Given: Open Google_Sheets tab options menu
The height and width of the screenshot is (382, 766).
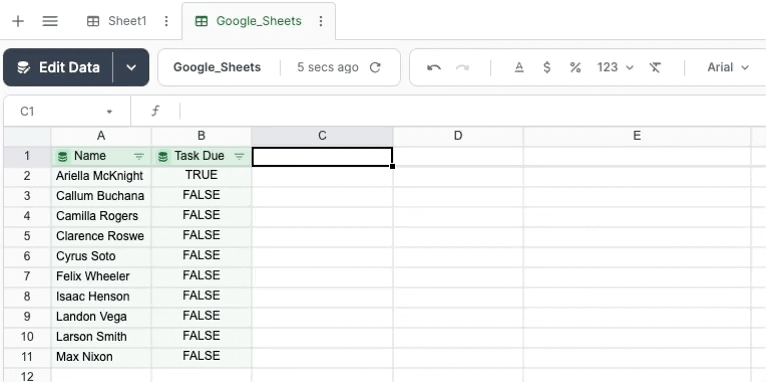Looking at the screenshot, I should 321,21.
